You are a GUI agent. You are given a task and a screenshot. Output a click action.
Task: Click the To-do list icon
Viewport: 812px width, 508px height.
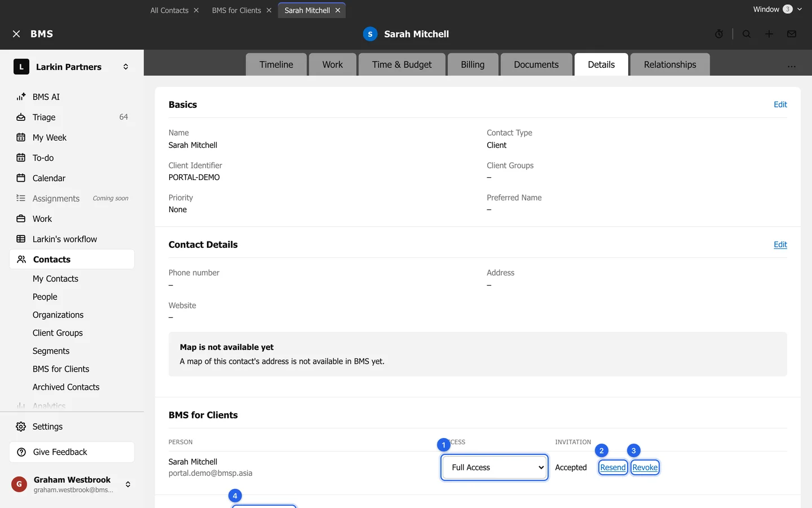point(21,157)
